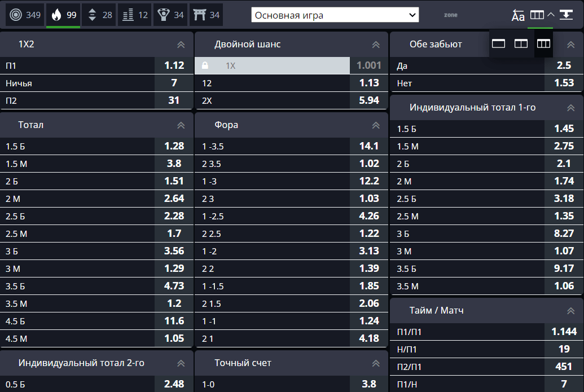The height and width of the screenshot is (392, 584).
Task: Switch to three-column layout
Action: pos(543,44)
